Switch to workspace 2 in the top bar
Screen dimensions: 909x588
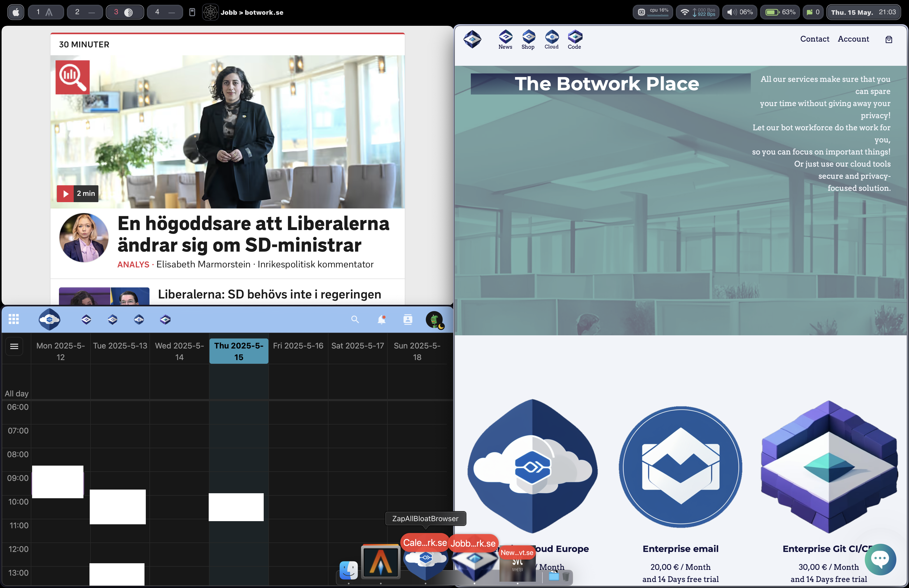(85, 12)
